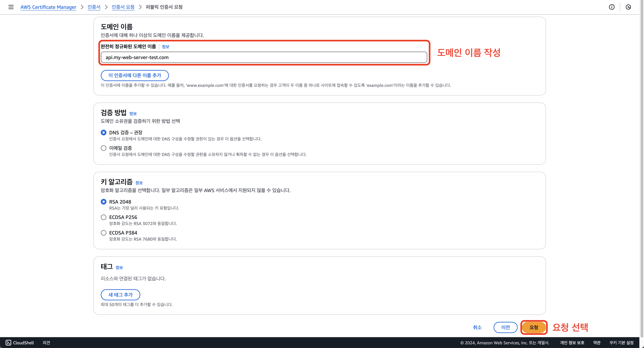644x348 pixels.
Task: Click the 퍼블릭 인증서 요청 breadcrumb text
Action: (164, 7)
